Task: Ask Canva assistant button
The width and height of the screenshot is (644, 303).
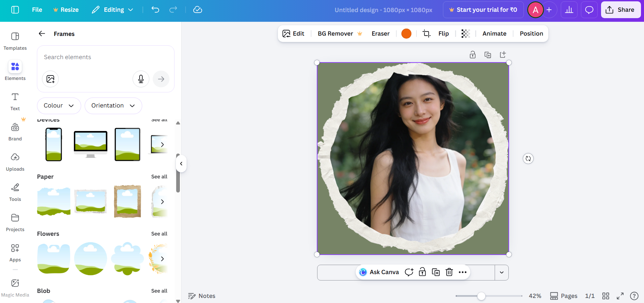Action: pos(379,272)
